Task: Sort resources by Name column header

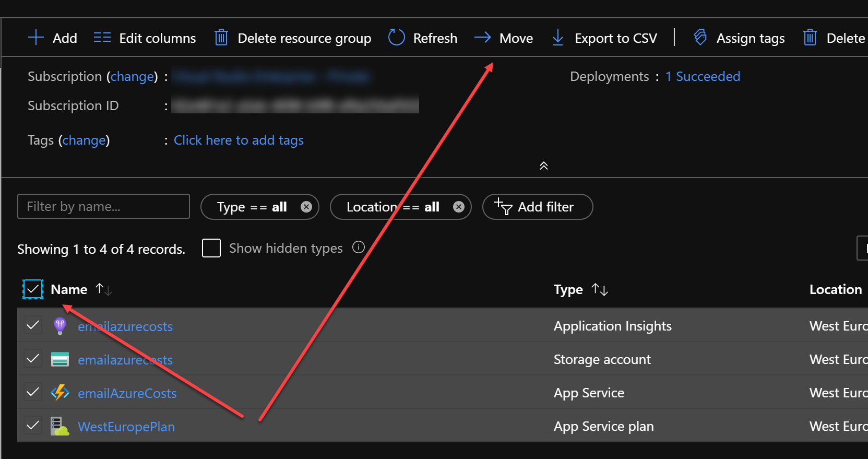Action: point(69,289)
